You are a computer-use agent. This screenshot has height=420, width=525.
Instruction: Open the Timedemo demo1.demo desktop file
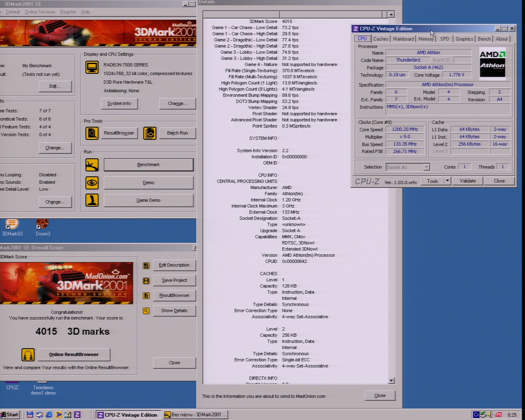[43, 388]
